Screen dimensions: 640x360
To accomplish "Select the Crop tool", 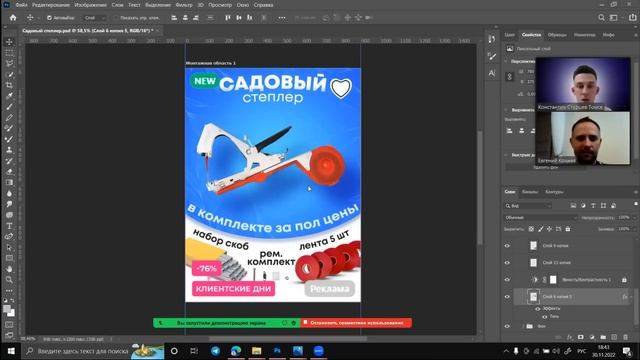I will pos(9,85).
